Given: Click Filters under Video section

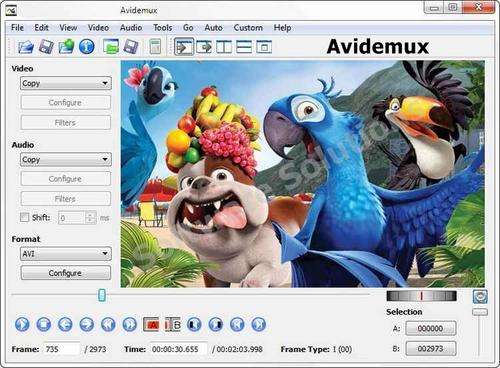Looking at the screenshot, I should 66,123.
